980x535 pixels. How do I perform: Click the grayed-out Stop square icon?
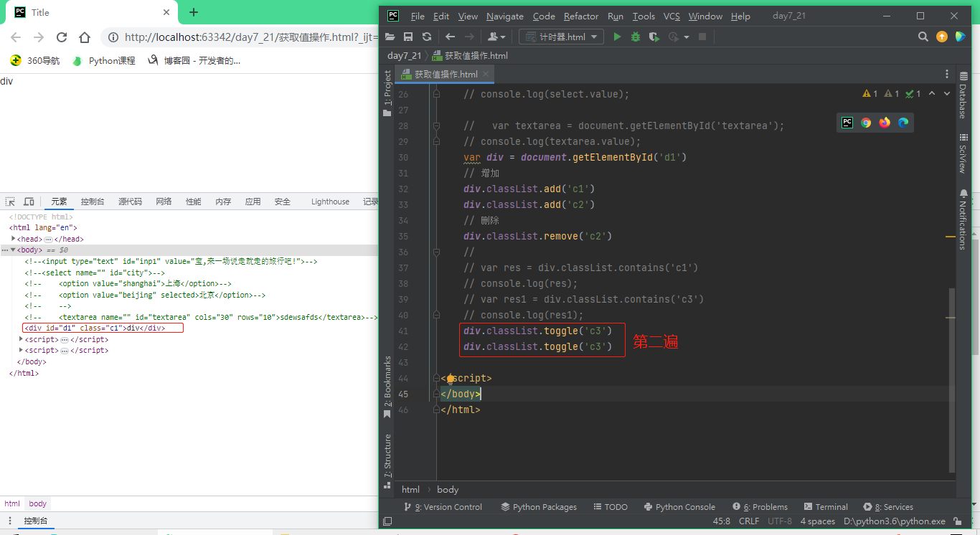pyautogui.click(x=702, y=37)
